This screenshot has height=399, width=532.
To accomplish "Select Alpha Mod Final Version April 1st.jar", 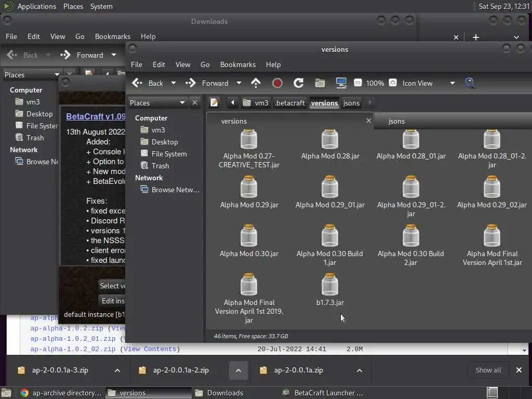I will click(x=492, y=245).
